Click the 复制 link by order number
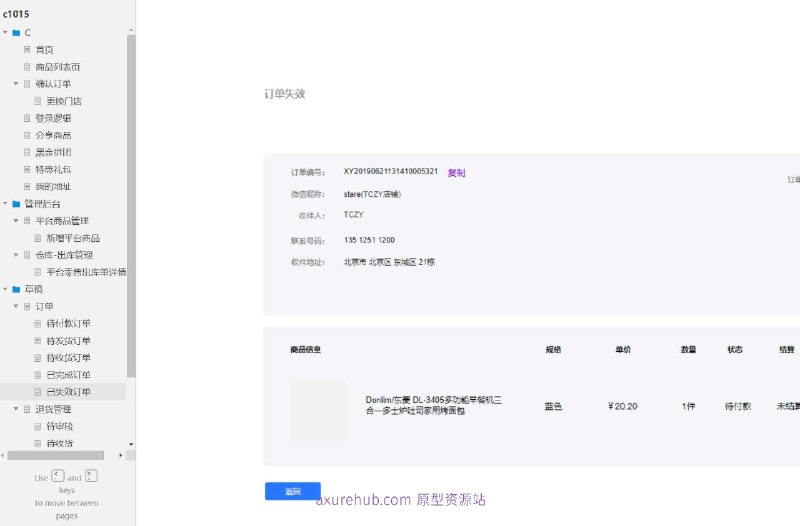Screen dimensions: 800x526 [x=456, y=173]
